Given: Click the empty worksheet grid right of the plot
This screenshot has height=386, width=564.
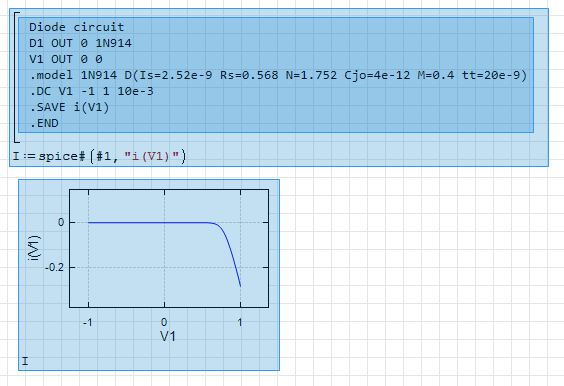Looking at the screenshot, I should 421,273.
